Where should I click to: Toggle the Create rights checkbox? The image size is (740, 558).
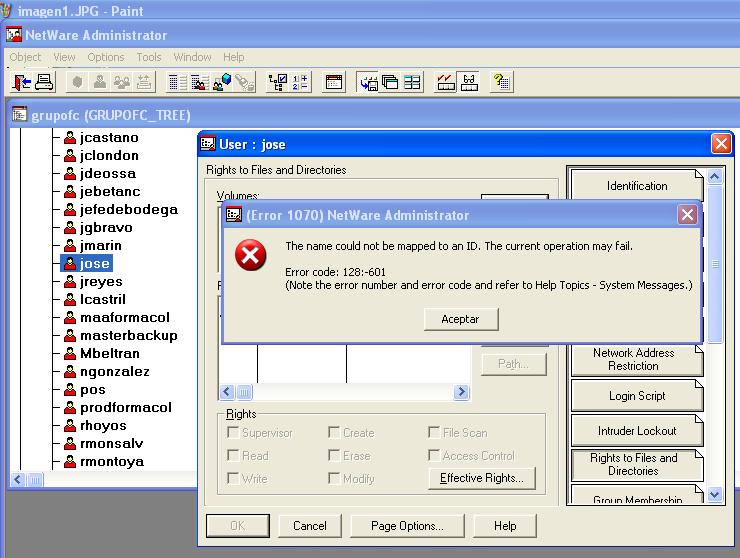pyautogui.click(x=334, y=432)
